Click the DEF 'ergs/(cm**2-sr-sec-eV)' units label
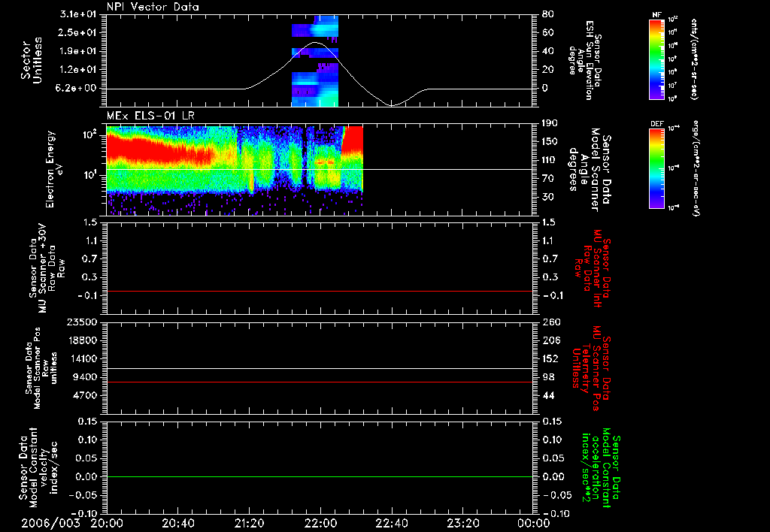Screen dimensions: 770x532 point(695,168)
